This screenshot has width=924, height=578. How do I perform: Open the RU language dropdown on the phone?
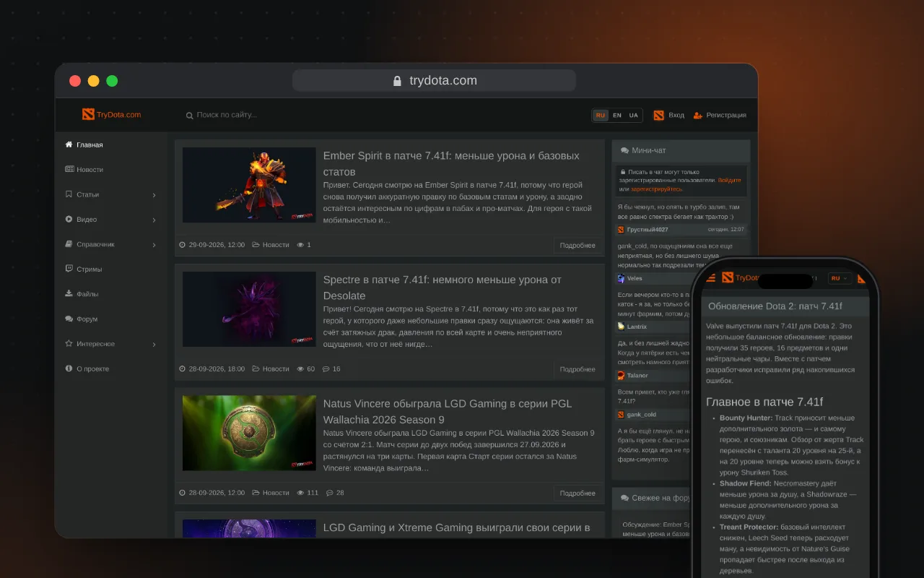840,278
